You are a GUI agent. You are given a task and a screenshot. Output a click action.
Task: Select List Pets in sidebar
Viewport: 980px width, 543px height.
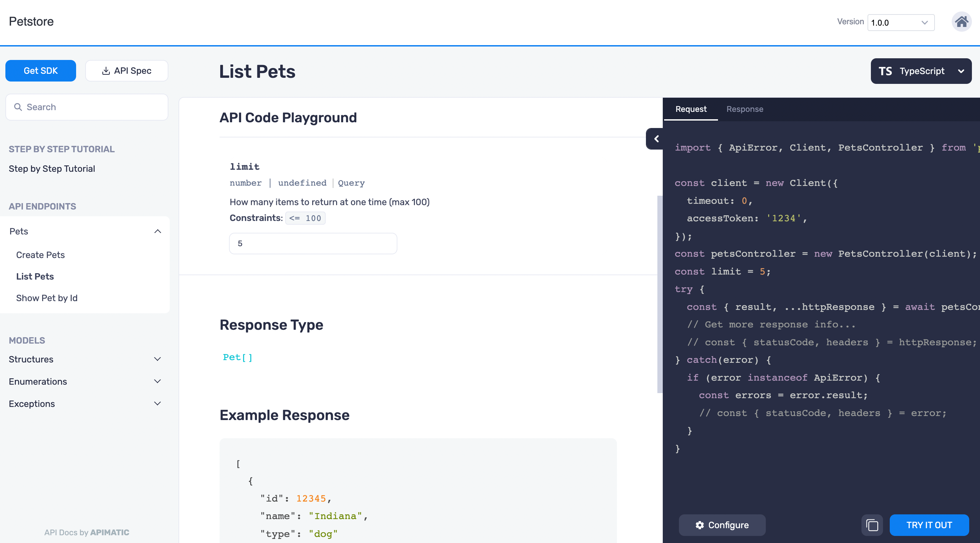point(35,276)
